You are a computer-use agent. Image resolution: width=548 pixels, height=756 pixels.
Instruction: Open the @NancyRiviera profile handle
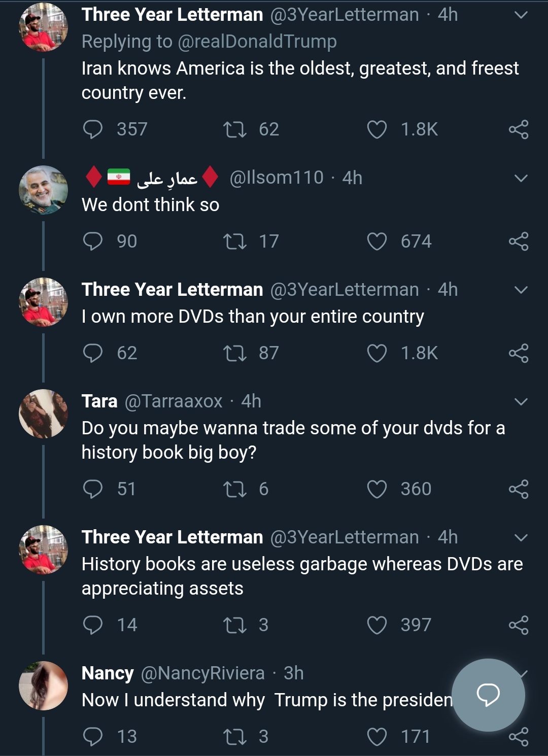pyautogui.click(x=202, y=673)
